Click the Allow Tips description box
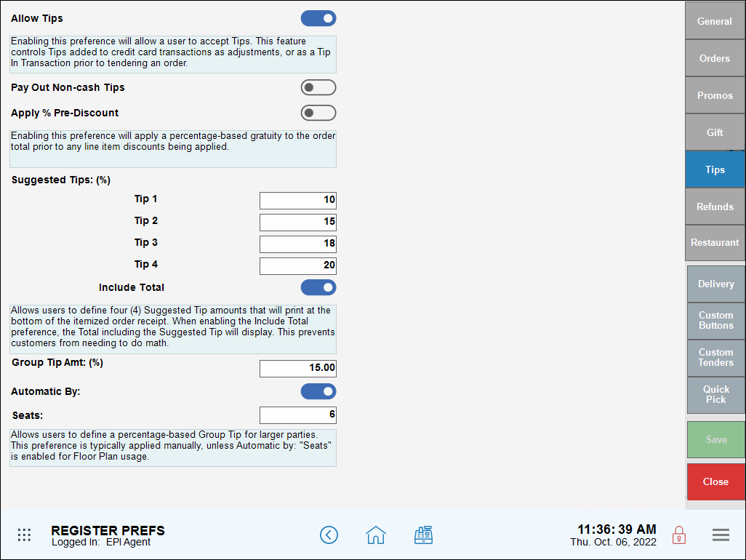This screenshot has width=746, height=560. click(173, 55)
